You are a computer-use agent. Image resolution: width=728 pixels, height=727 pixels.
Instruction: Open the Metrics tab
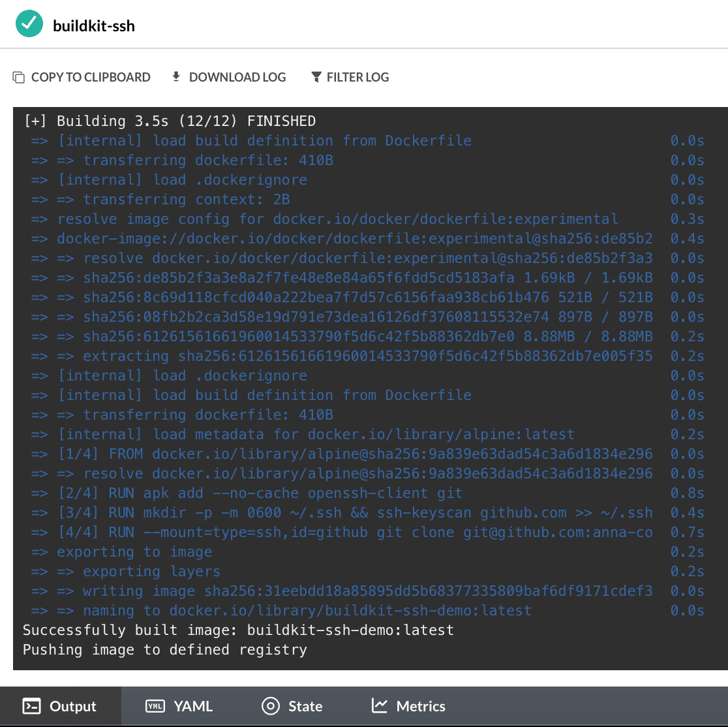[408, 706]
